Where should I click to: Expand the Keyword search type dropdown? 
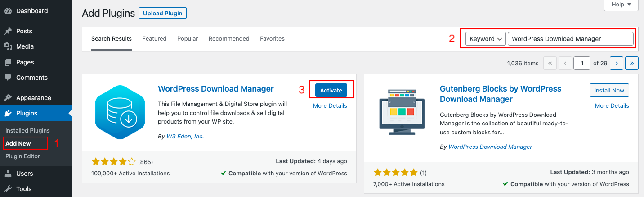point(486,39)
